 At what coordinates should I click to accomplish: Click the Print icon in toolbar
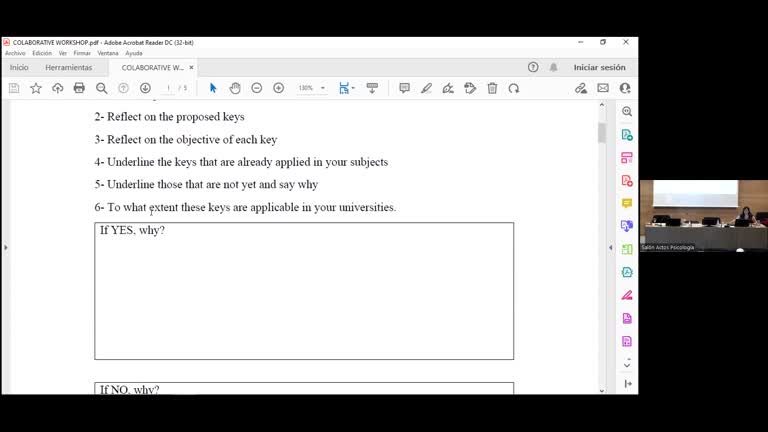(x=79, y=88)
